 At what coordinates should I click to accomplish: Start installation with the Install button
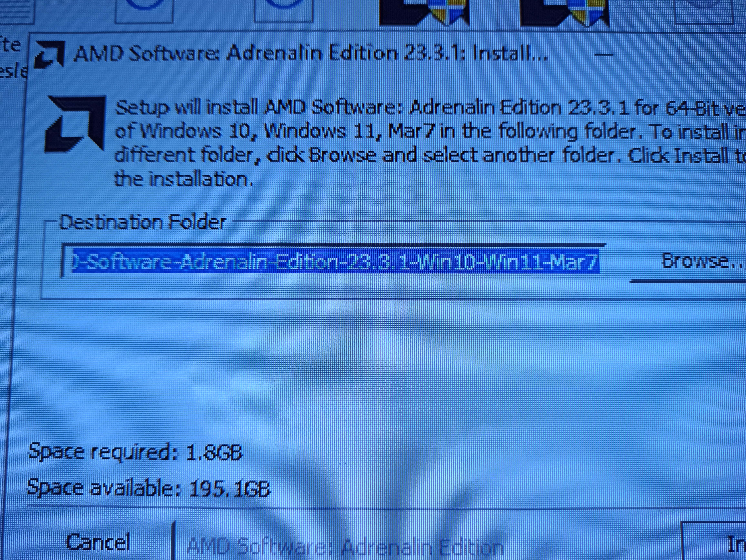715,543
